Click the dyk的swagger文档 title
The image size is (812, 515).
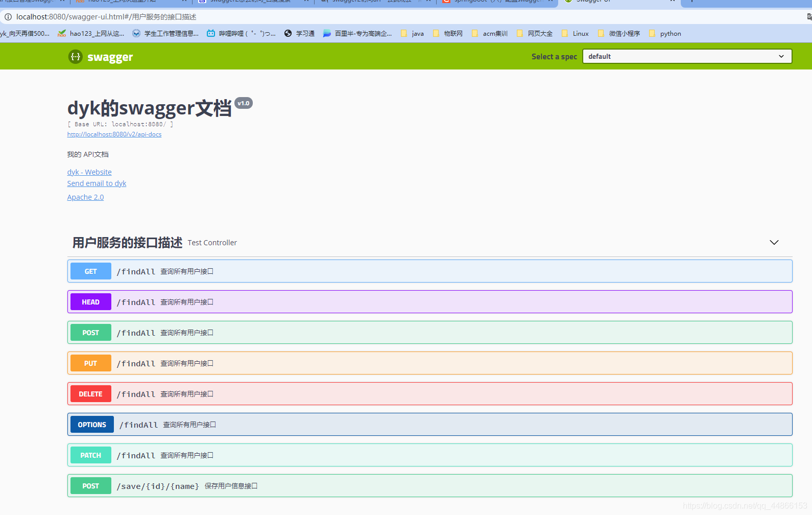coord(149,108)
